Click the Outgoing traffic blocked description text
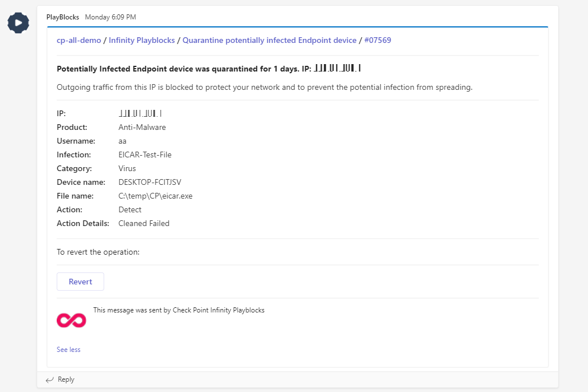The width and height of the screenshot is (588, 392). point(265,88)
